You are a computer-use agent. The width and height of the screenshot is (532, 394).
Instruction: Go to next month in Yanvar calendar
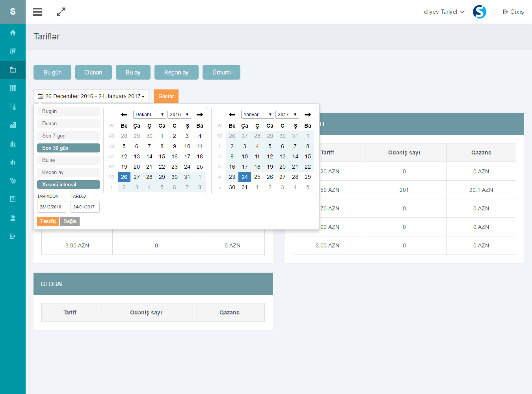(x=308, y=115)
